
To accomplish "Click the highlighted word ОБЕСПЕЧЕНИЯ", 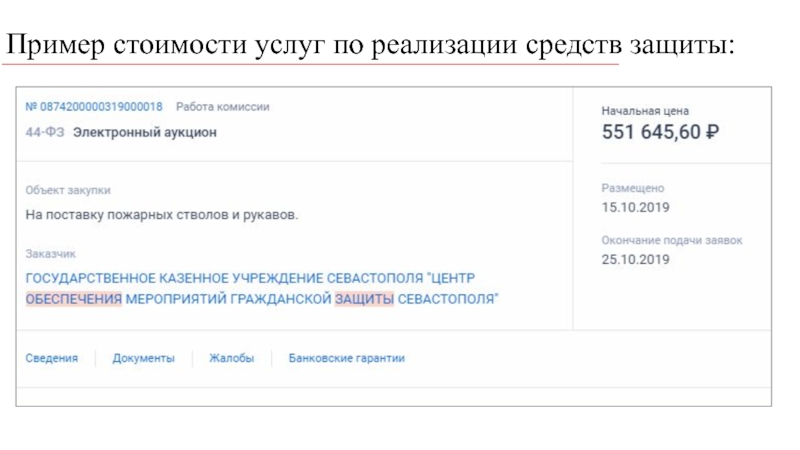I will pyautogui.click(x=73, y=299).
